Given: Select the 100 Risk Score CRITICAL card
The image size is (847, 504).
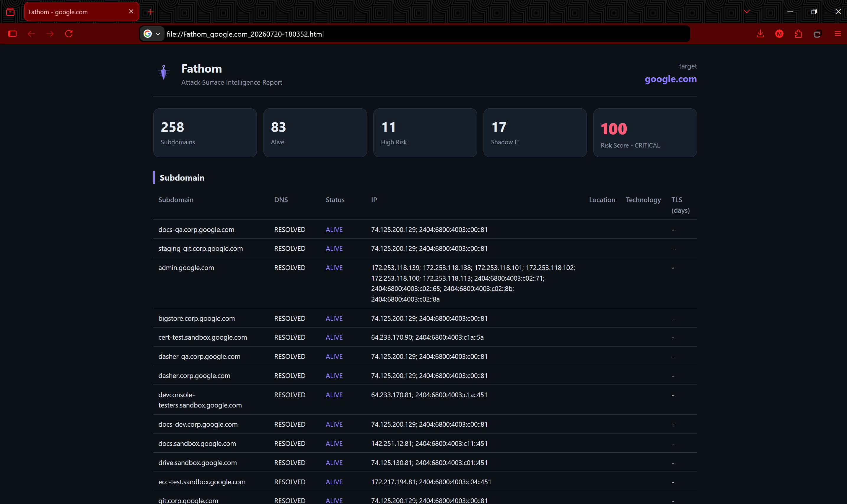Looking at the screenshot, I should [645, 133].
